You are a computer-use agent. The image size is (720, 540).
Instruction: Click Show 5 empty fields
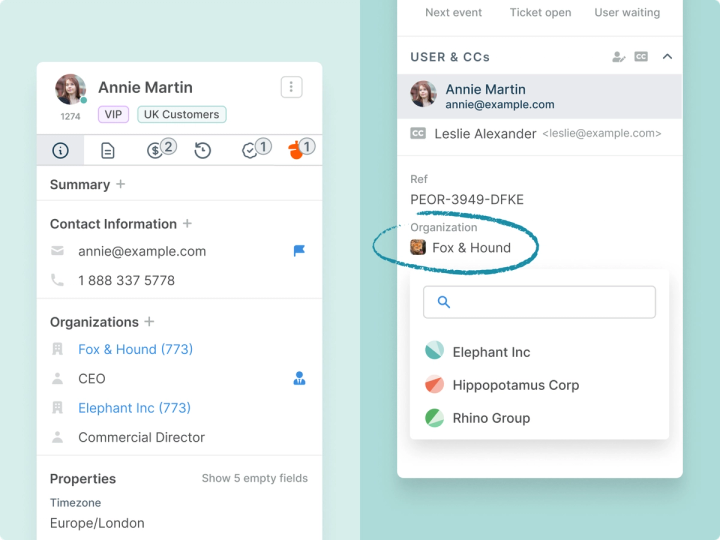254,478
